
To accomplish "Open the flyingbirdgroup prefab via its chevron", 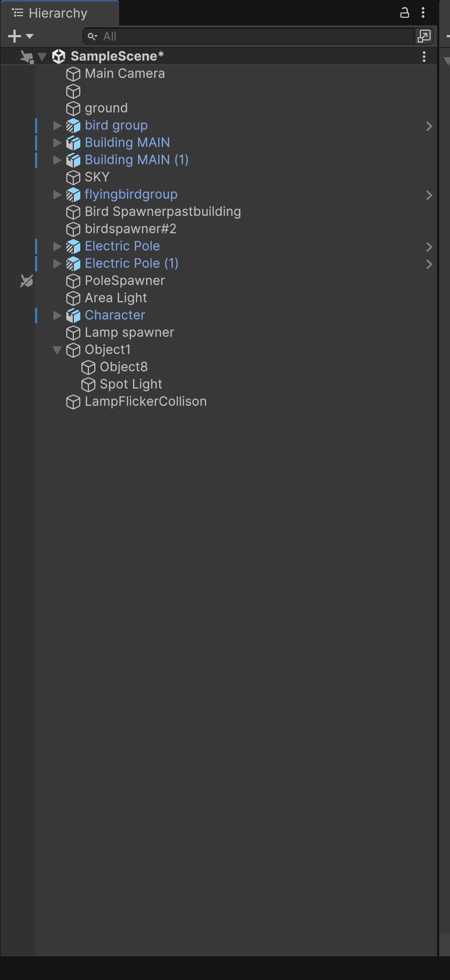I will pos(429,195).
